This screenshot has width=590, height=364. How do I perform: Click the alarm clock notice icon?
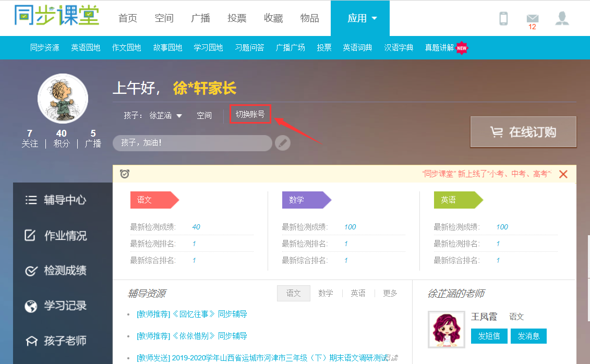(125, 174)
